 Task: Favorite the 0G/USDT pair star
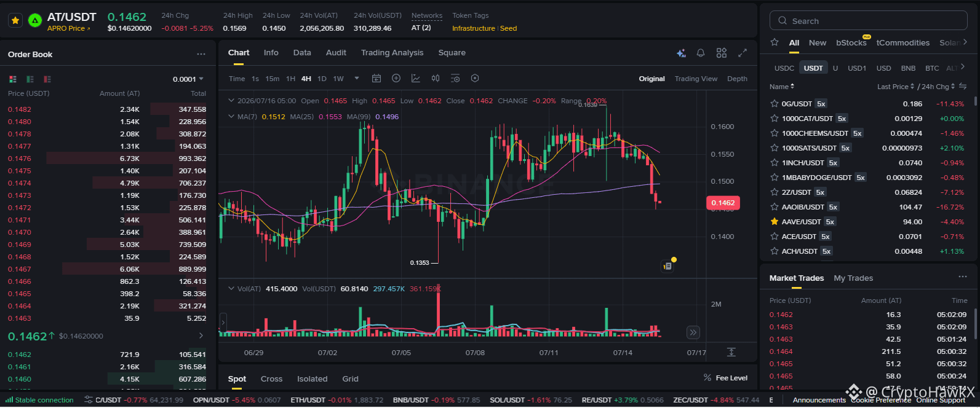click(775, 104)
